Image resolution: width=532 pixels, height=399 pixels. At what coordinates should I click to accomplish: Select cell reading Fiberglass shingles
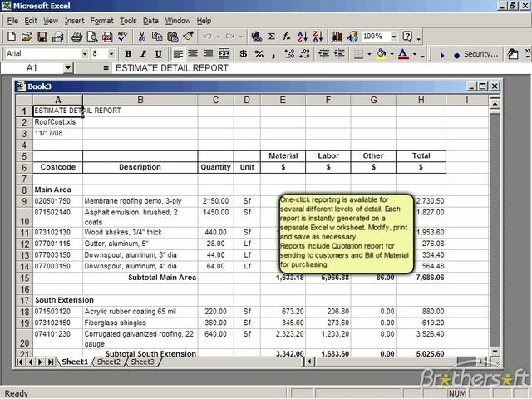click(140, 323)
